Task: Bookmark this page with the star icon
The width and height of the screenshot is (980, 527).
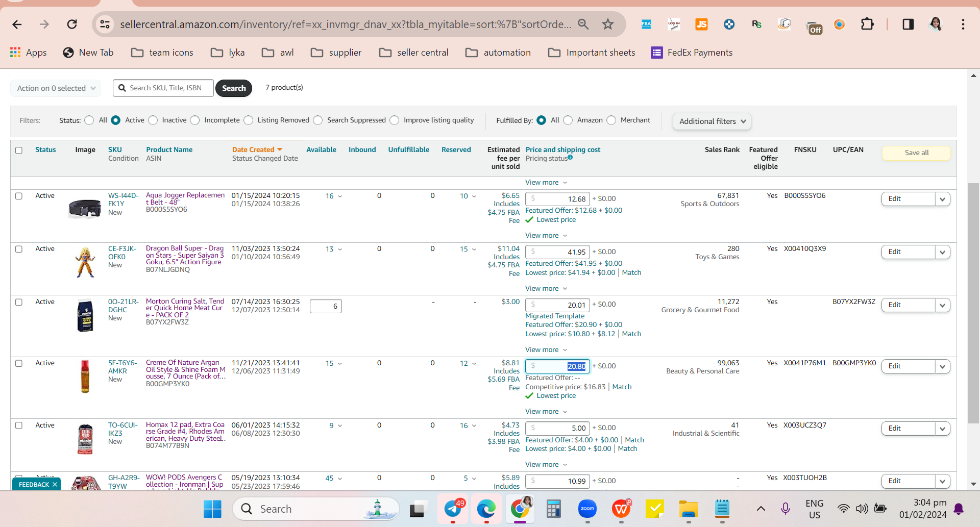Action: (x=607, y=24)
